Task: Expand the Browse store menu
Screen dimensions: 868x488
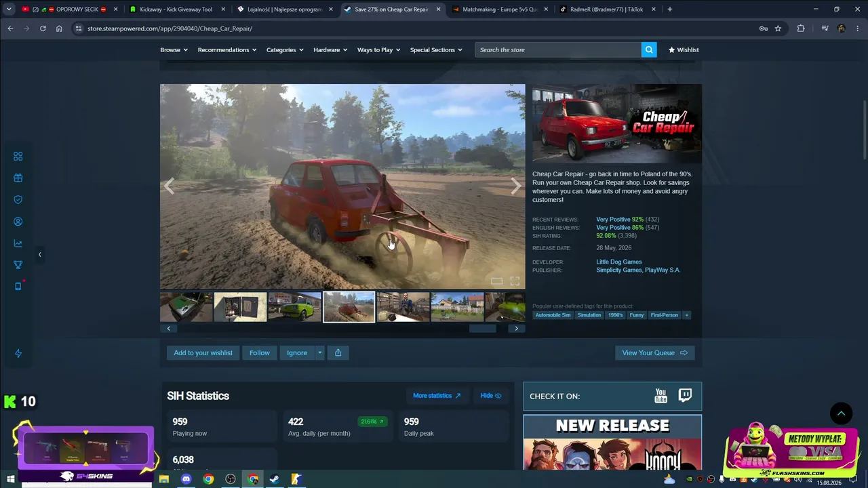Action: (173, 49)
